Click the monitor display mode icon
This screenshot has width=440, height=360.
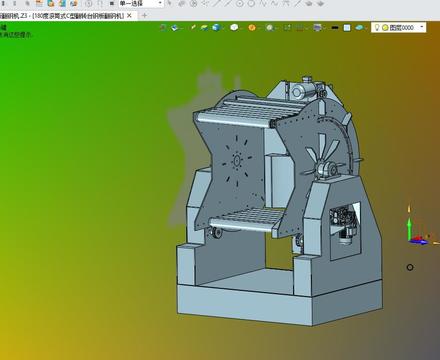(317, 28)
